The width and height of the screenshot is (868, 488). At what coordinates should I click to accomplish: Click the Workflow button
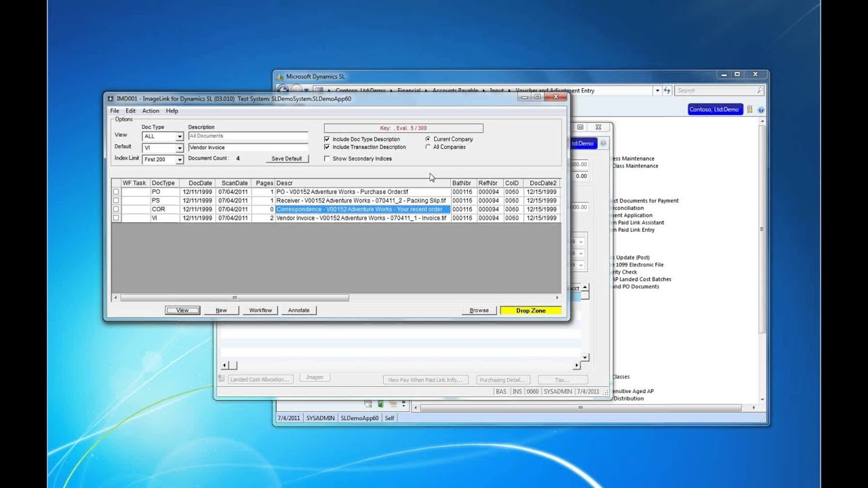click(x=260, y=310)
